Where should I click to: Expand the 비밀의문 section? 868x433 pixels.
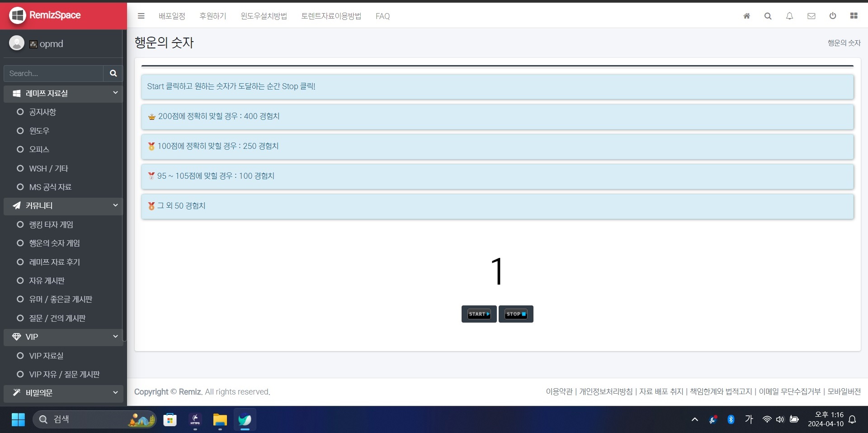[115, 393]
